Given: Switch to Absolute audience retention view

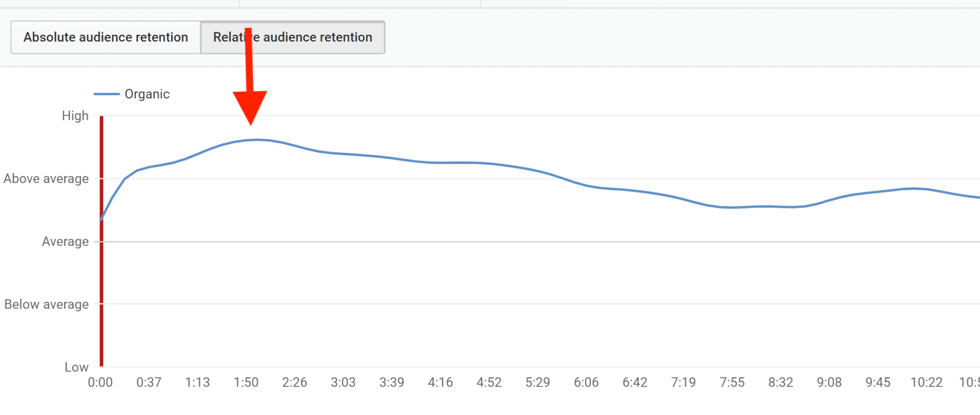Looking at the screenshot, I should pos(105,37).
